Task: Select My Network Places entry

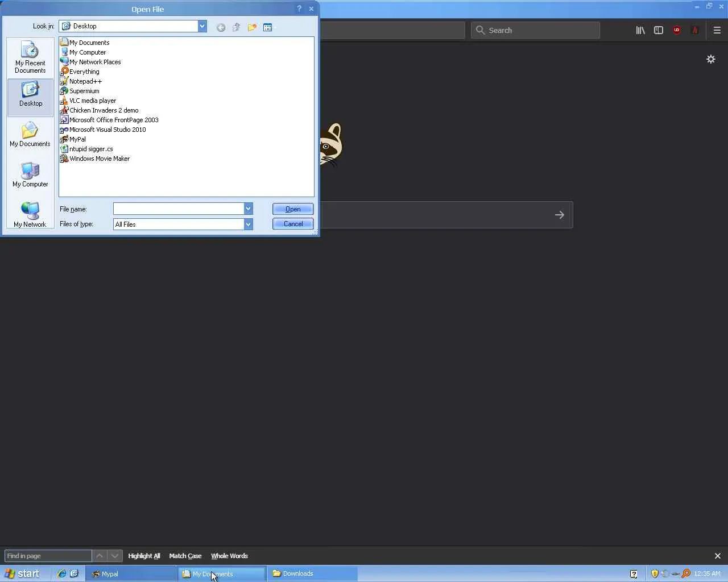Action: [x=90, y=62]
